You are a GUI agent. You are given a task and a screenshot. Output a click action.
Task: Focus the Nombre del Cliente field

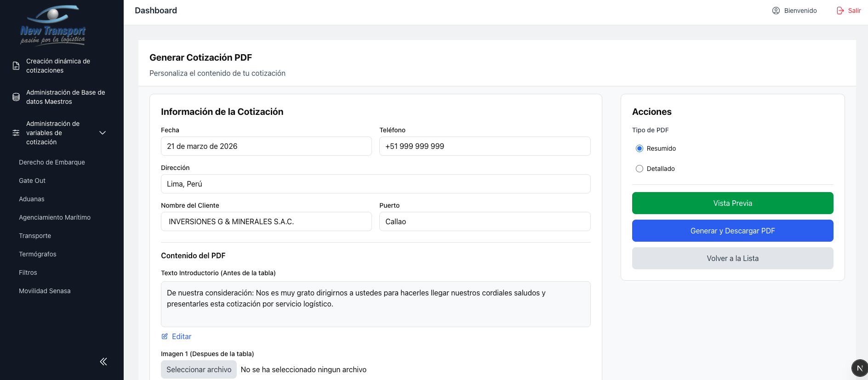(x=266, y=221)
